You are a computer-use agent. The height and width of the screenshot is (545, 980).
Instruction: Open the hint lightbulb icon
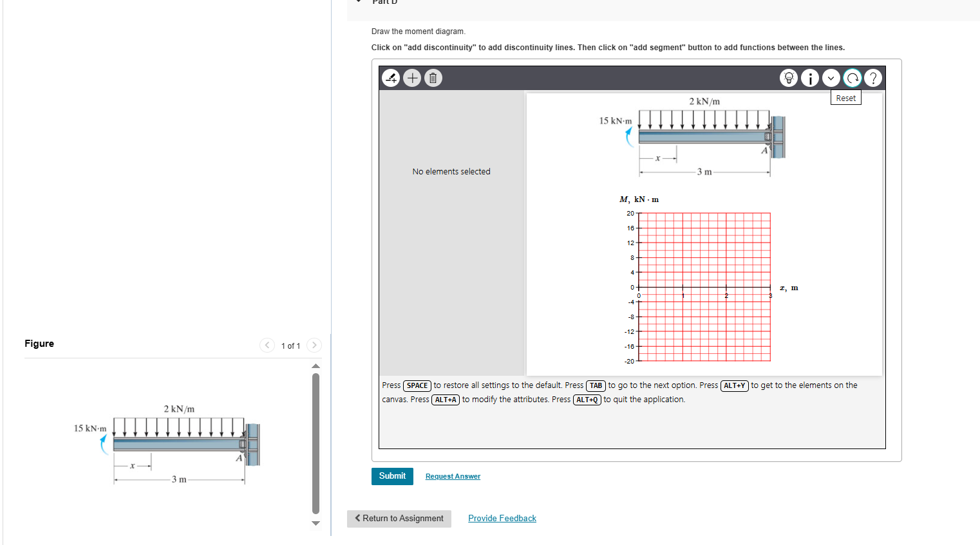788,78
